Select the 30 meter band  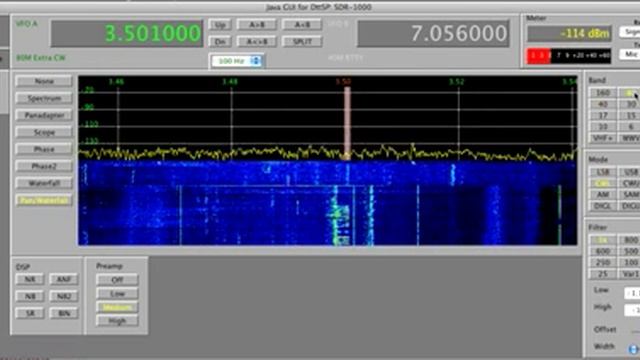[x=630, y=104]
